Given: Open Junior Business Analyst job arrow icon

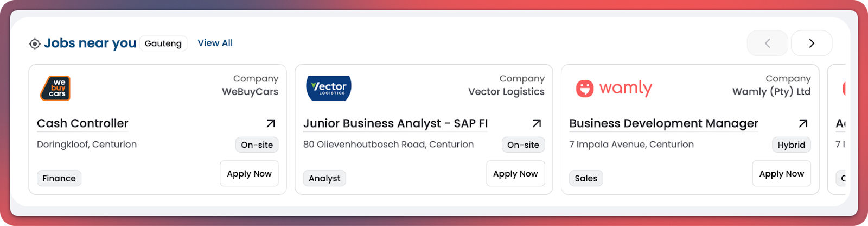Looking at the screenshot, I should click(537, 124).
